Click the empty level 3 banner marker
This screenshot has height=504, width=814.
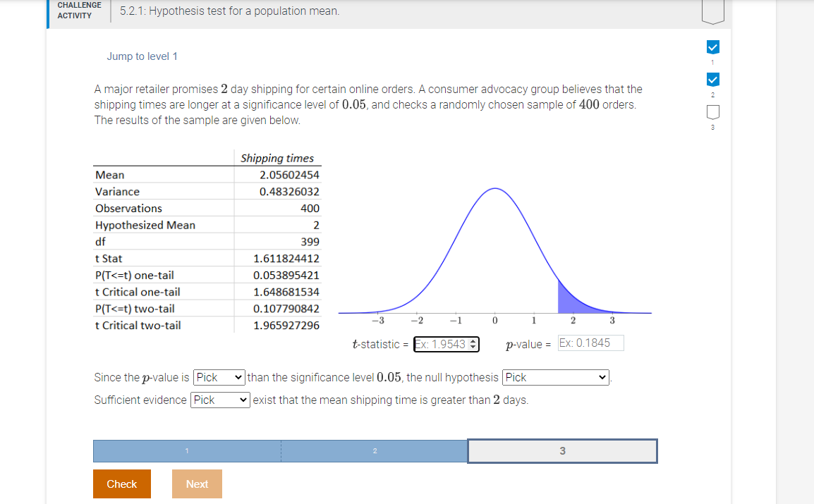pyautogui.click(x=713, y=111)
